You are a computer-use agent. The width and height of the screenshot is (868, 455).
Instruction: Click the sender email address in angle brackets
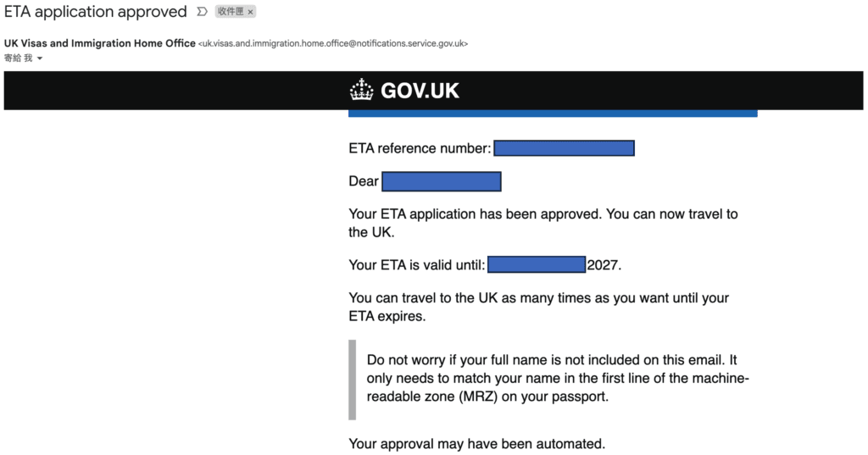click(332, 43)
